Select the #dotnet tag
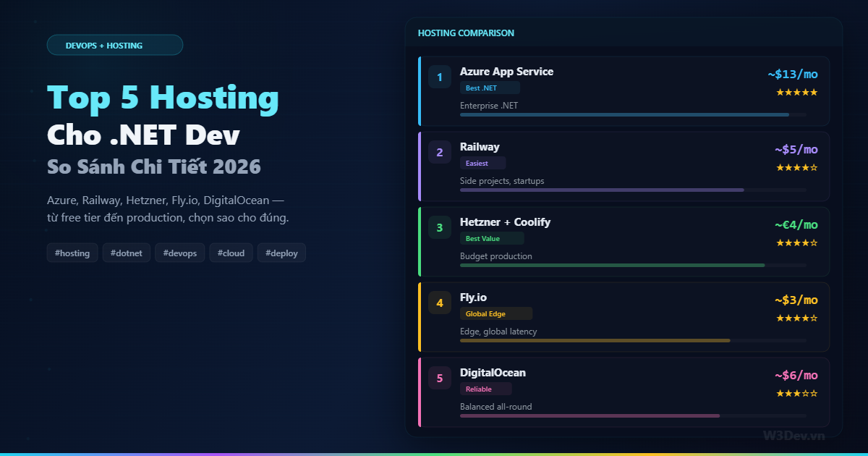The image size is (868, 456). pos(126,253)
